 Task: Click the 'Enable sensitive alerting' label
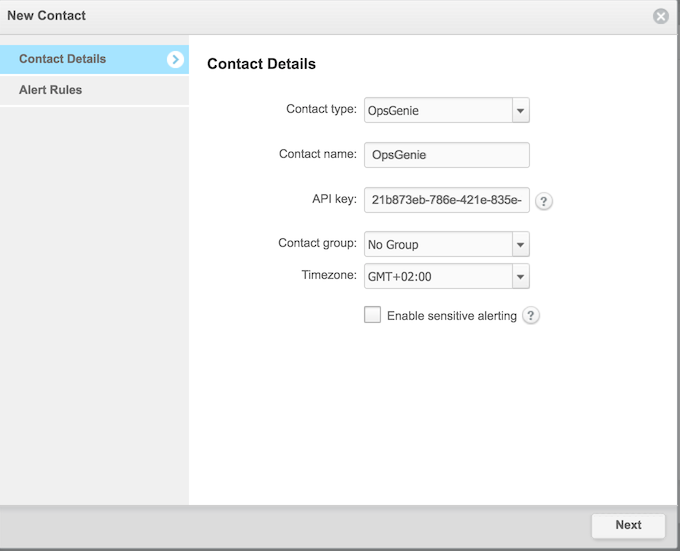(451, 316)
